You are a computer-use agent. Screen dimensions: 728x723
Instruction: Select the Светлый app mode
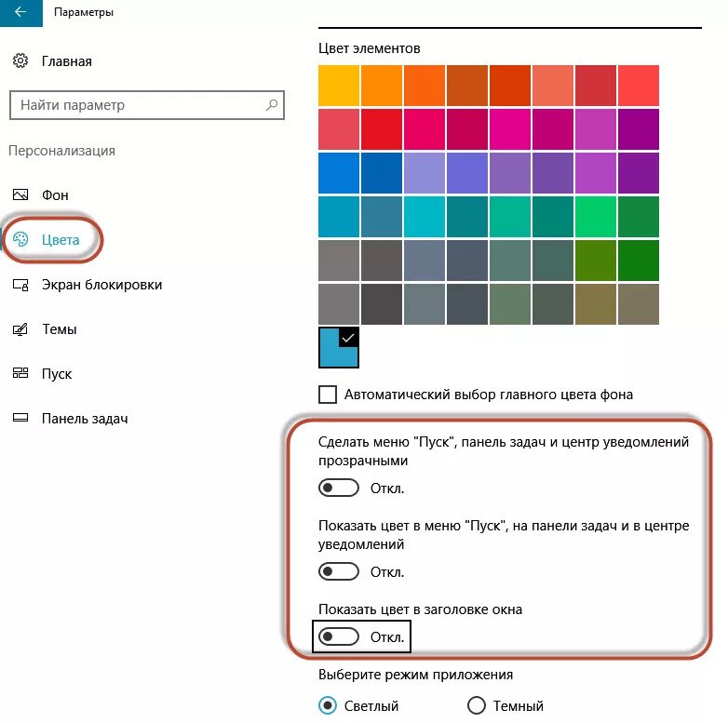pyautogui.click(x=328, y=706)
